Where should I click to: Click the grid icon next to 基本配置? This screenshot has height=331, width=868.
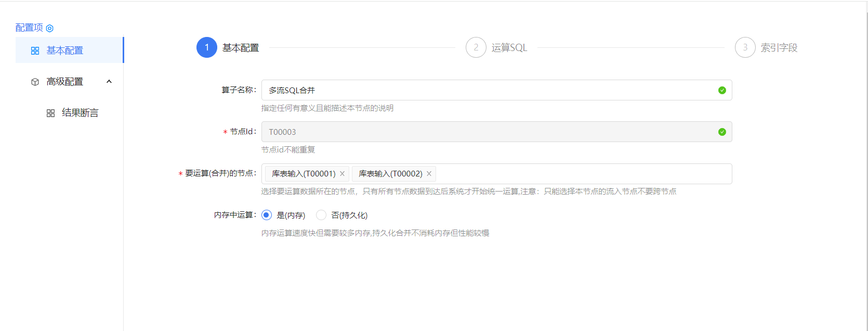pos(35,50)
